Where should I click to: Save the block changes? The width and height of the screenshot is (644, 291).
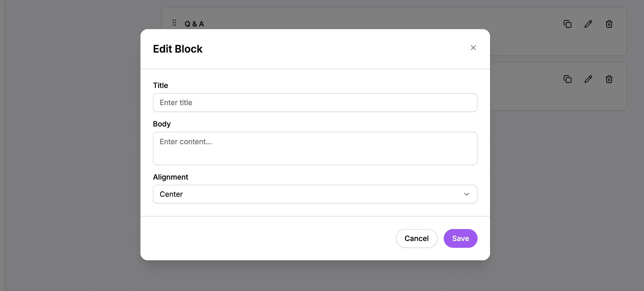click(460, 238)
